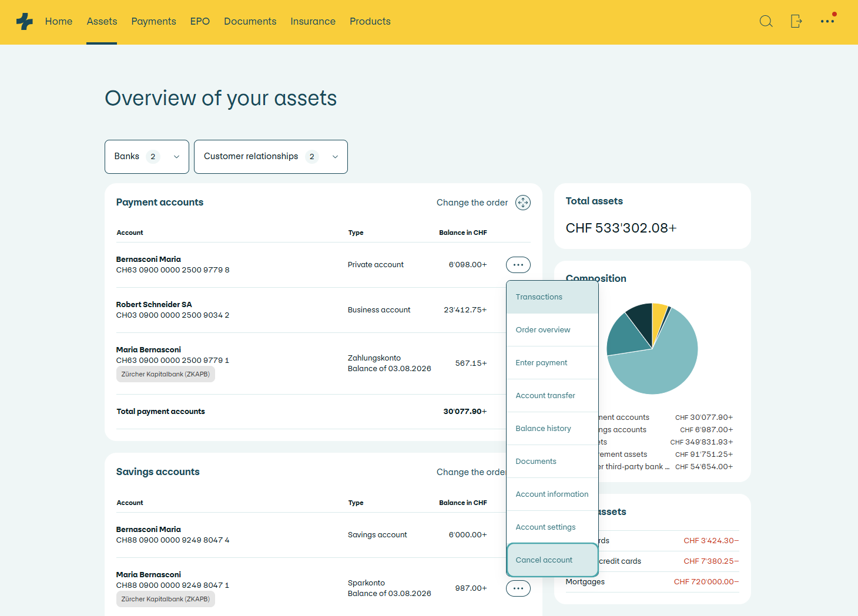Screen dimensions: 858x616
Task: Choose Documents in the account menu
Action: pyautogui.click(x=552, y=462)
